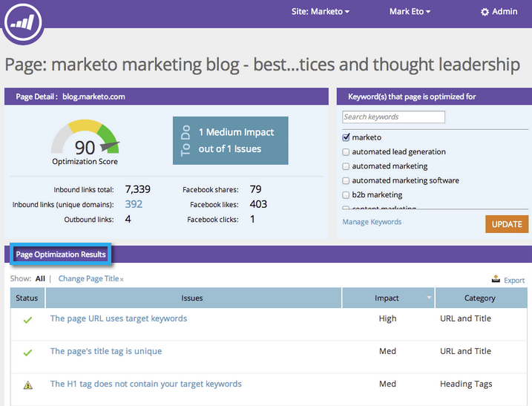This screenshot has width=532, height=406.
Task: Click the Admin gear icon
Action: [485, 12]
